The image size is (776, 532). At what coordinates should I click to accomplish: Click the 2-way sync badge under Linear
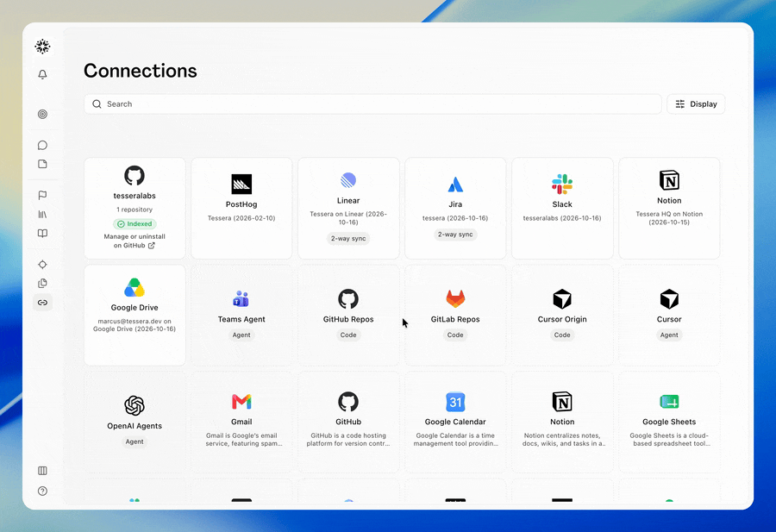[x=348, y=239]
